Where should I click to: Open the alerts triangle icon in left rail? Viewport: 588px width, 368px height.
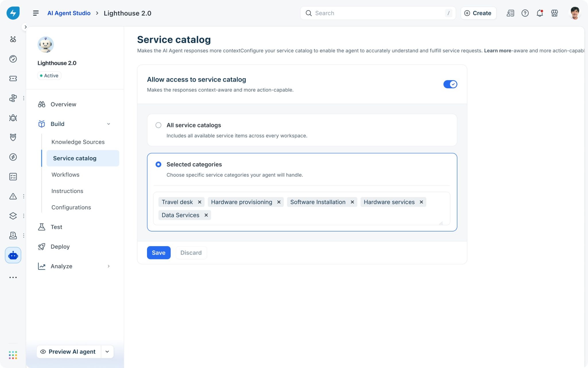[x=13, y=196]
